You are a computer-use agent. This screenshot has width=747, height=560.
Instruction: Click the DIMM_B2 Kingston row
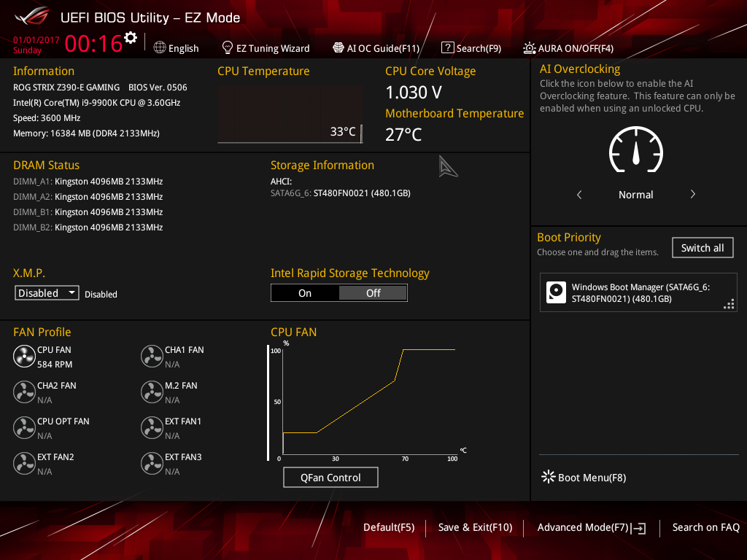[x=88, y=227]
